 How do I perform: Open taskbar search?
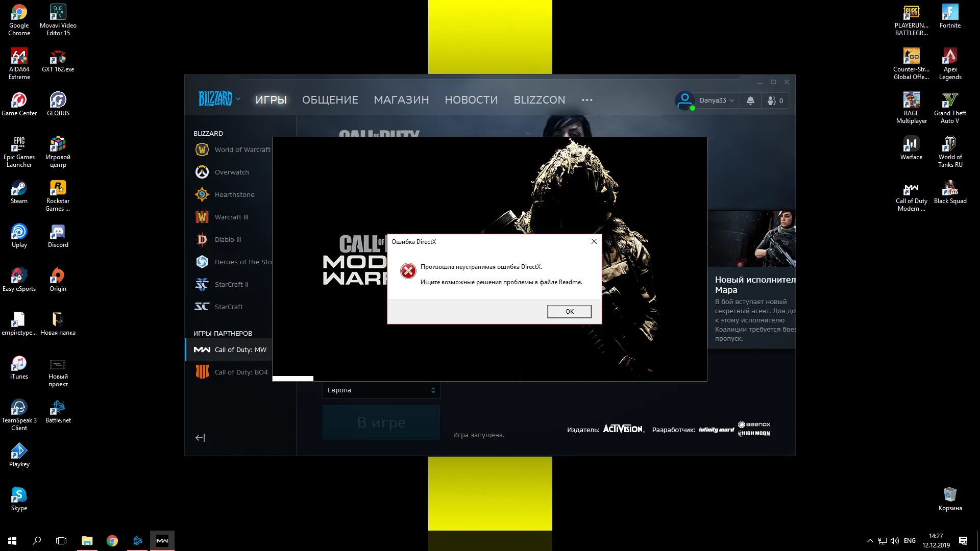pyautogui.click(x=37, y=540)
